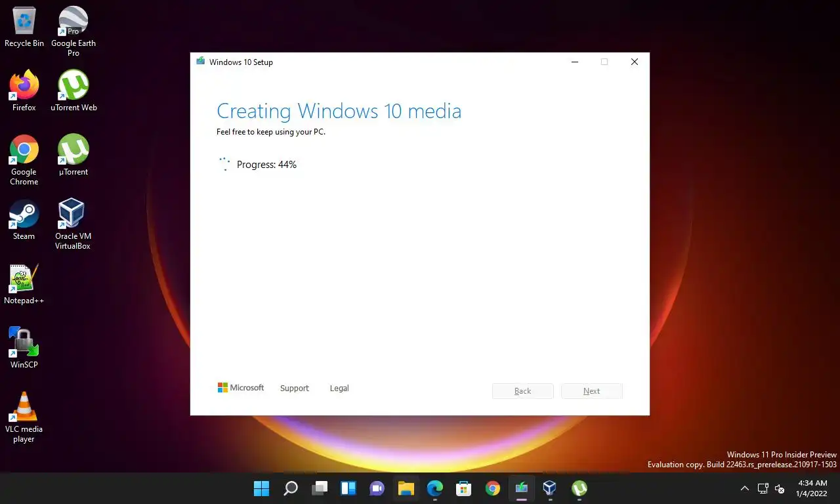840x504 pixels.
Task: Close the Windows 10 Setup window
Action: pyautogui.click(x=634, y=62)
